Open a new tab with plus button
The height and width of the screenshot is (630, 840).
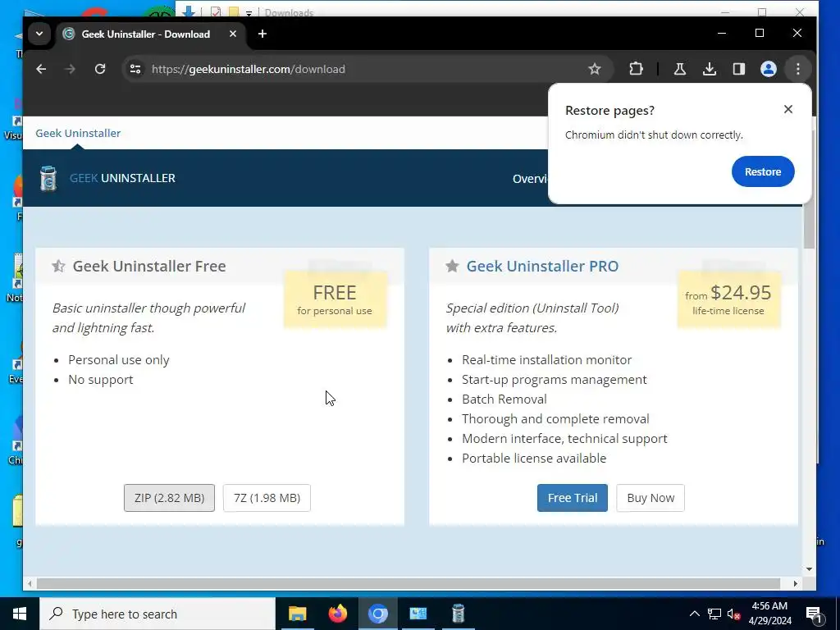click(262, 34)
